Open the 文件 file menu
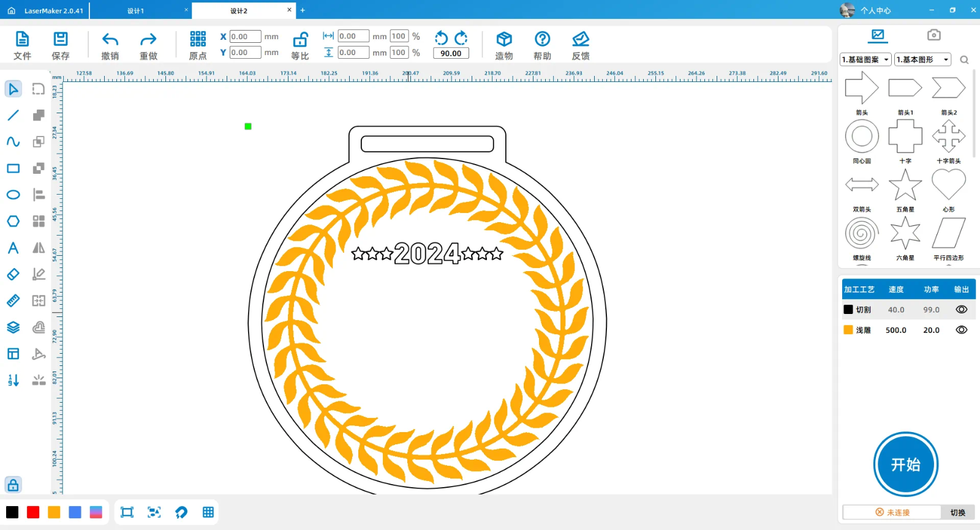The width and height of the screenshot is (980, 530). click(x=22, y=46)
